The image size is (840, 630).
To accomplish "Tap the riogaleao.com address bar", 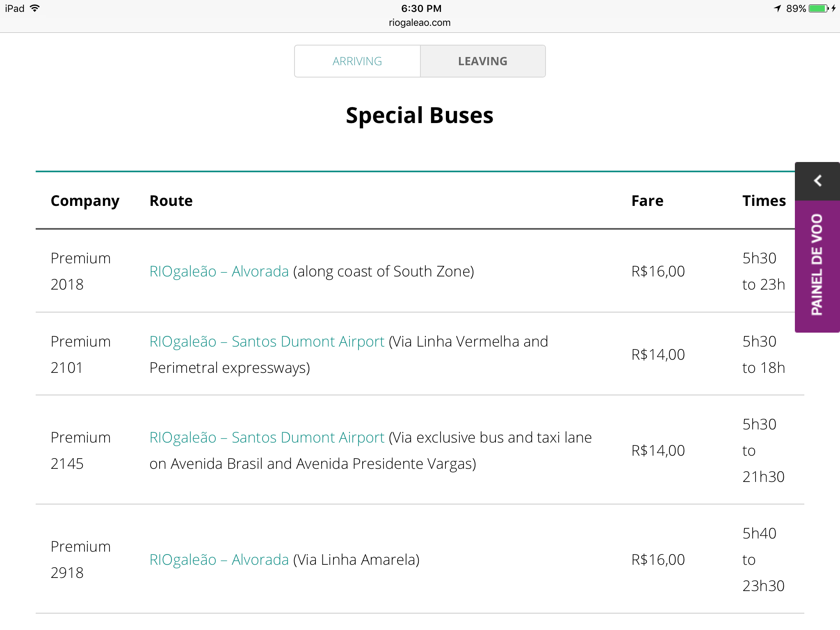I will (x=420, y=23).
